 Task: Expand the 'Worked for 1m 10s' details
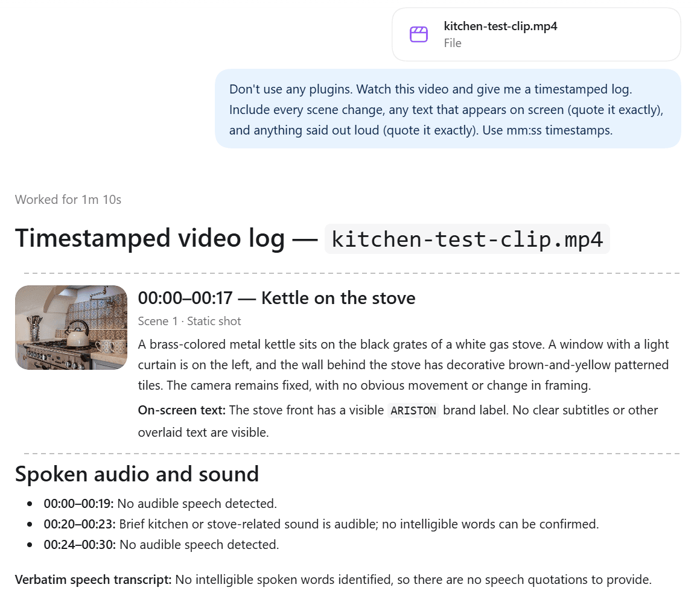[x=68, y=200]
